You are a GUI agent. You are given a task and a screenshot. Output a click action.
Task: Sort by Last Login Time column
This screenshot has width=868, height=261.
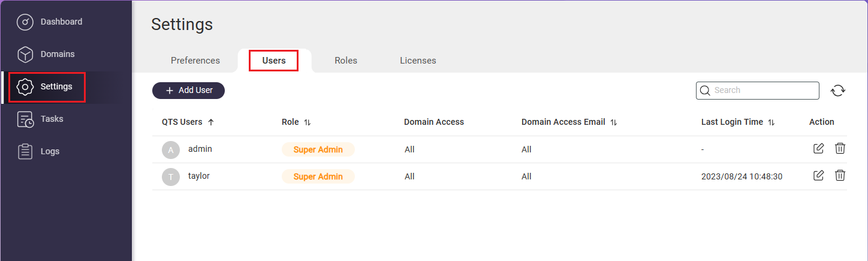pos(771,122)
